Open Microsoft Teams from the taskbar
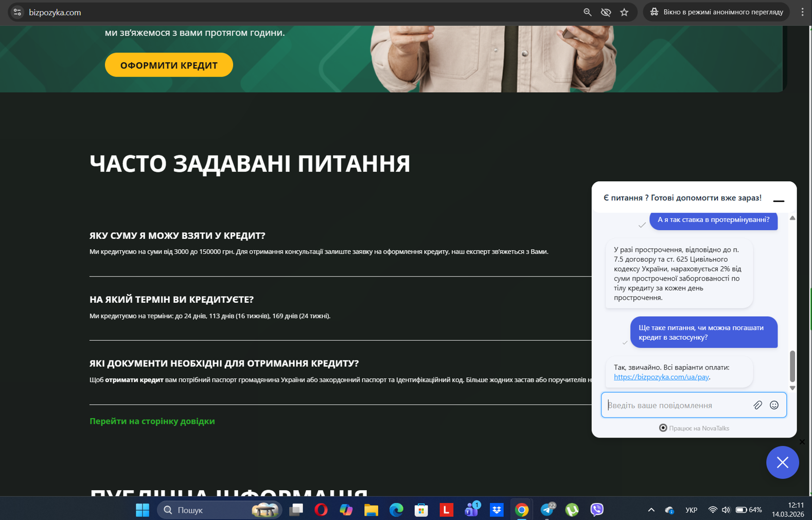 [472, 509]
